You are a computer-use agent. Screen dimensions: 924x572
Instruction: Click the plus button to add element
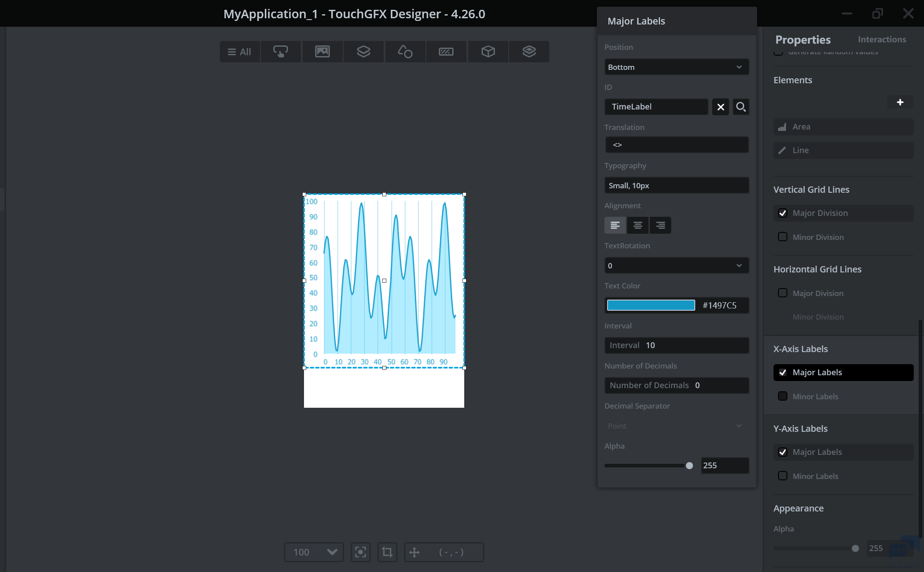point(900,102)
